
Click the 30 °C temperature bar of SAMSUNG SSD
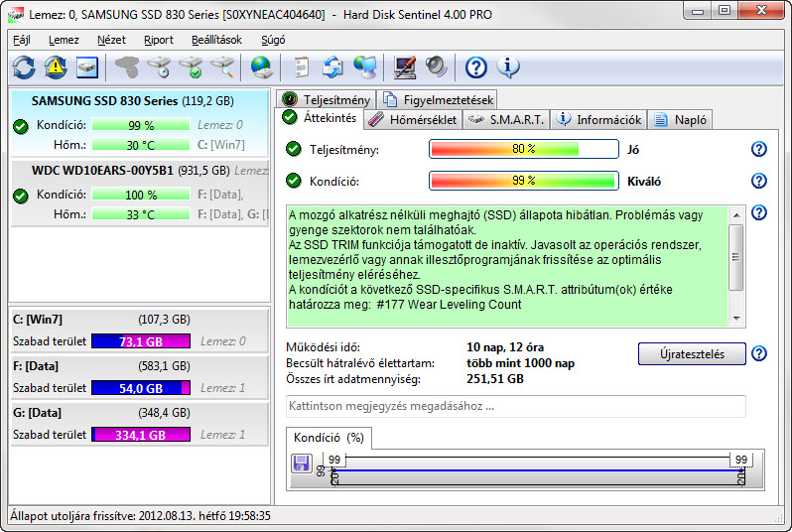coord(141,145)
